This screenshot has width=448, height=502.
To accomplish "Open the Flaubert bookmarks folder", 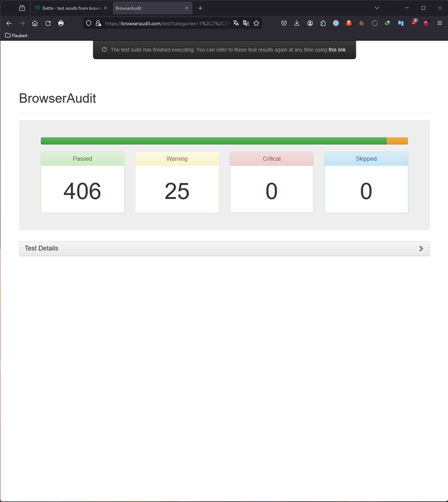I will [x=16, y=36].
